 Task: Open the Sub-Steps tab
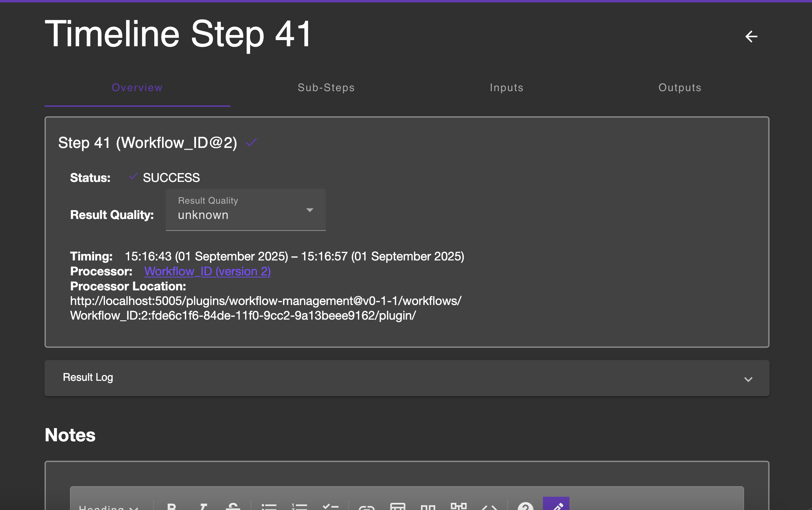pyautogui.click(x=326, y=88)
